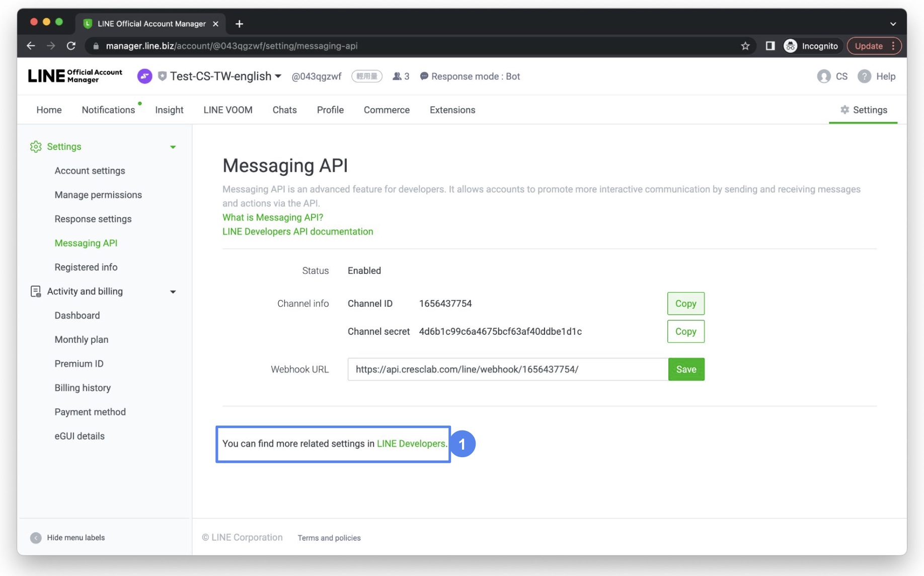This screenshot has height=576, width=924.
Task: Click the light plan badge
Action: (367, 76)
